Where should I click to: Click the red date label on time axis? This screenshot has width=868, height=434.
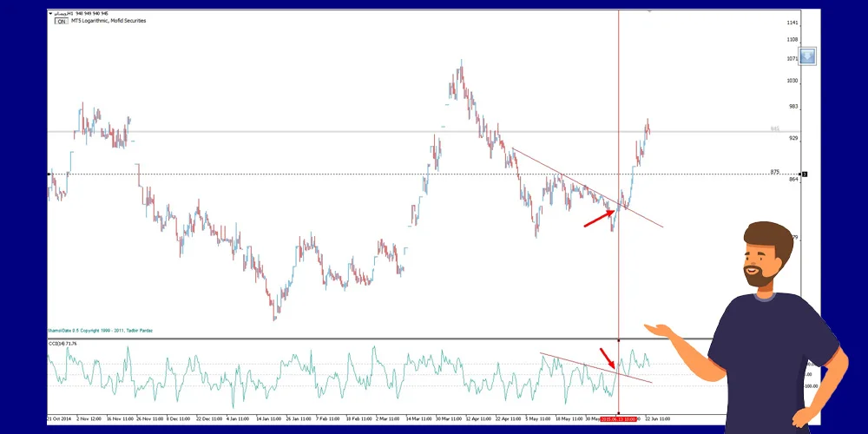618,418
